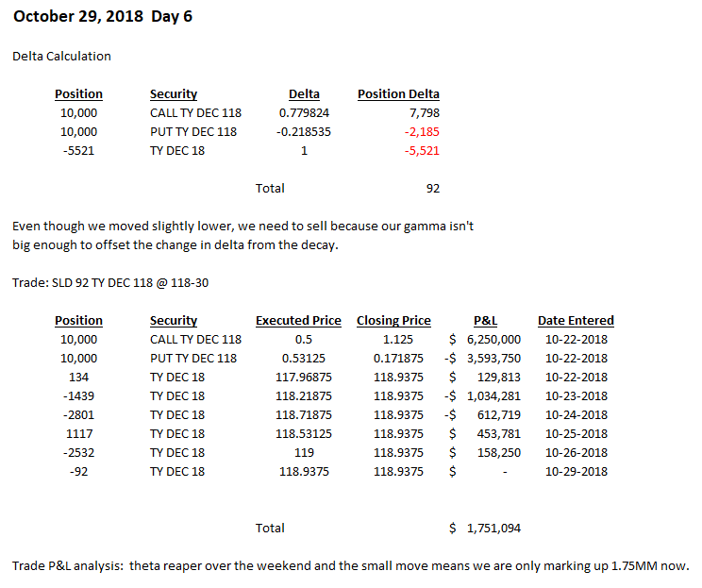Click the 'Trade P&L analysis' sentence
This screenshot has width=702, height=588.
pyautogui.click(x=350, y=565)
